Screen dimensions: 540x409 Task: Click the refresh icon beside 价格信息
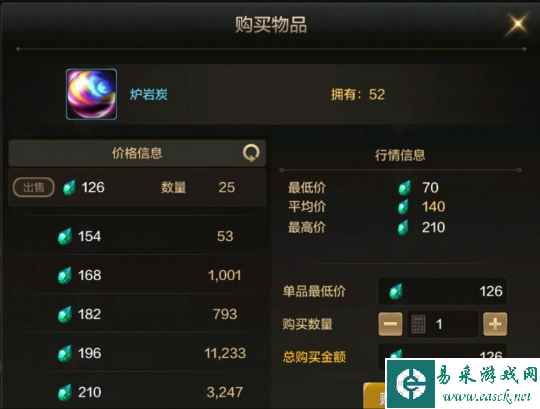pos(251,153)
